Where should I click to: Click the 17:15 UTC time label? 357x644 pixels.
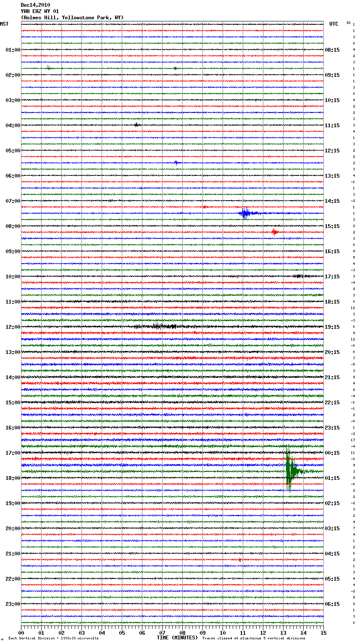pyautogui.click(x=332, y=277)
